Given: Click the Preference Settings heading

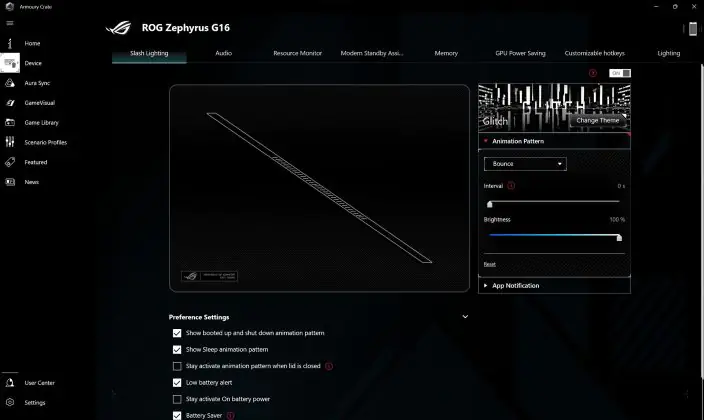Looking at the screenshot, I should (x=199, y=317).
